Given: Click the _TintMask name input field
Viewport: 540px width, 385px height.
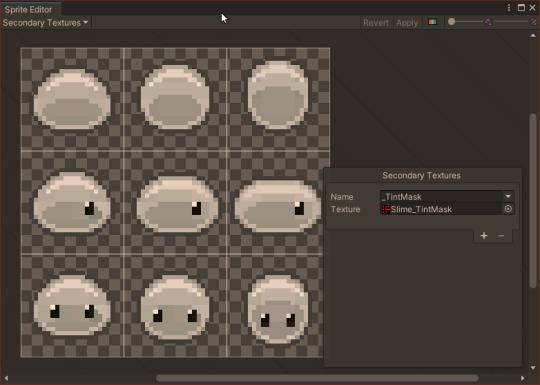Looking at the screenshot, I should pyautogui.click(x=441, y=197).
